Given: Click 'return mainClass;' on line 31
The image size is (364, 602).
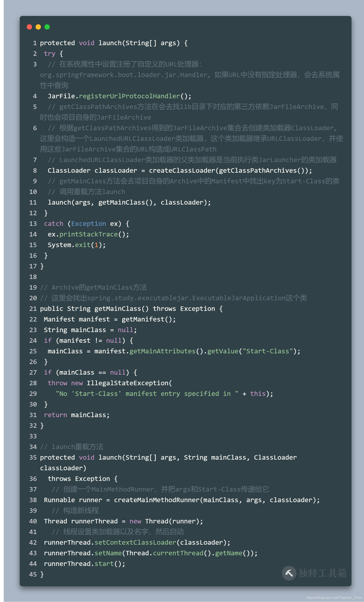Looking at the screenshot, I should (x=77, y=415).
